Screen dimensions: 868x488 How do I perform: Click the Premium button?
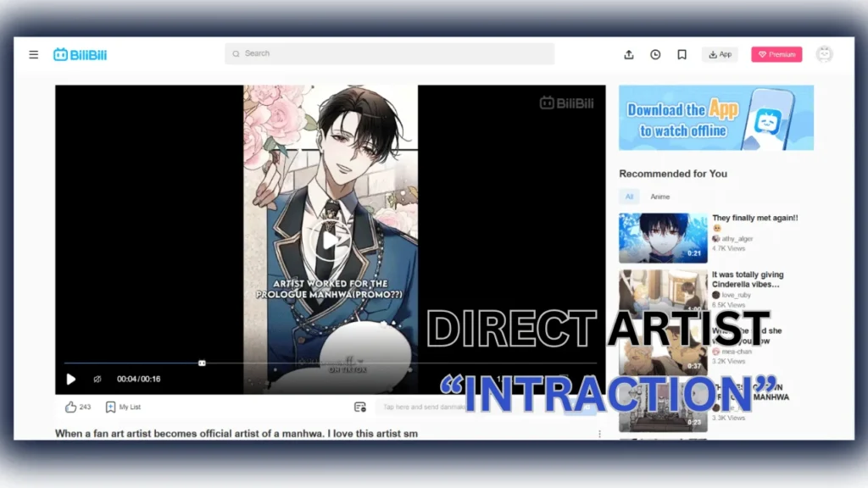[x=776, y=53]
